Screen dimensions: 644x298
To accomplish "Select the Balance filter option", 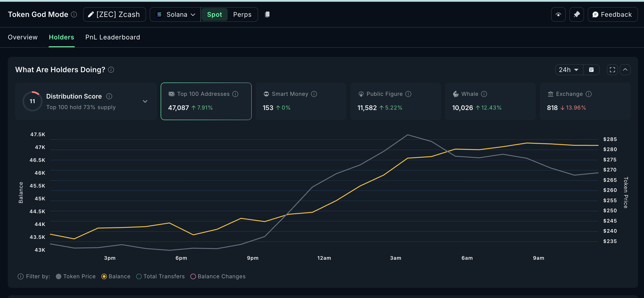I will point(116,276).
